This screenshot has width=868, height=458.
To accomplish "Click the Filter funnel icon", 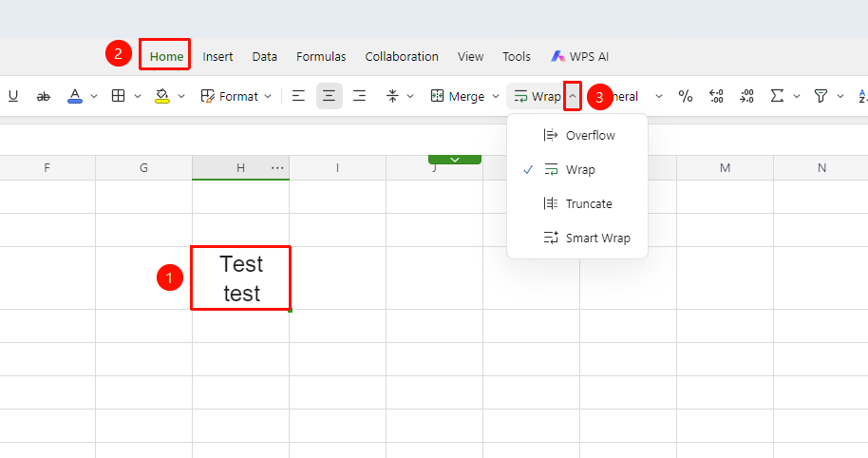I will click(x=821, y=96).
